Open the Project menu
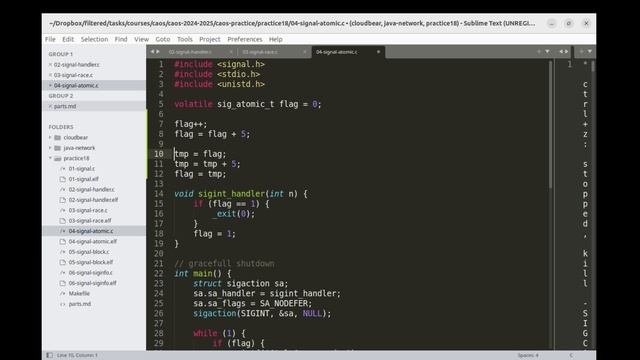The width and height of the screenshot is (640, 360). (209, 39)
